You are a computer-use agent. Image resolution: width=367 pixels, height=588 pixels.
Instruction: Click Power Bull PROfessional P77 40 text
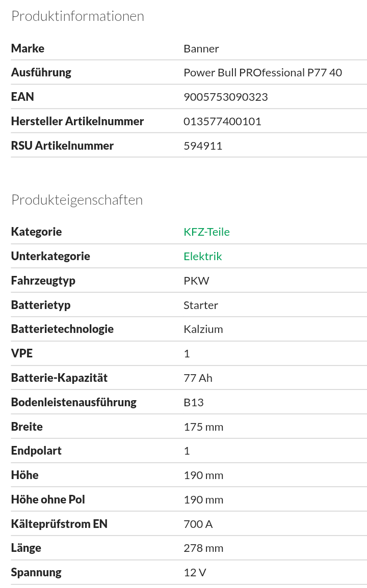click(263, 73)
